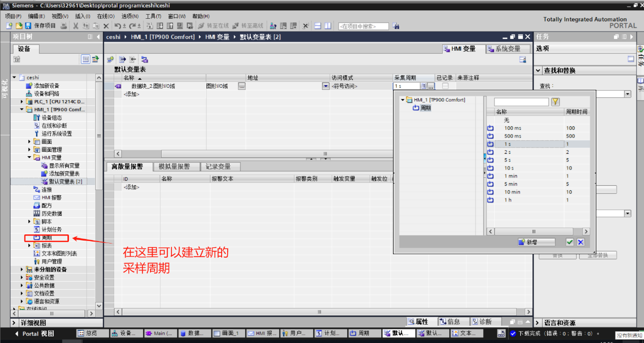Select the 10 min cycle row
This screenshot has width=644, height=343.
pyautogui.click(x=538, y=192)
